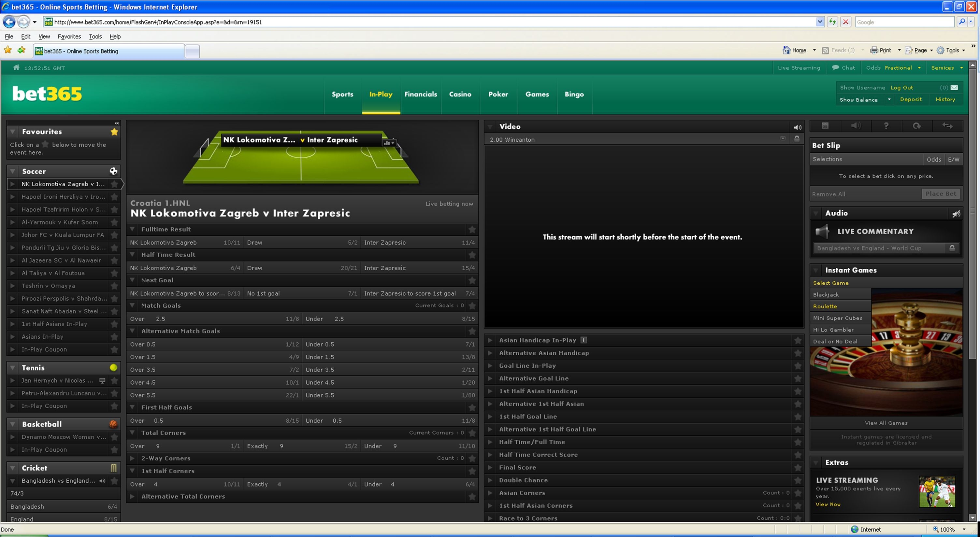Click the sound icon above the Bet Slip
The image size is (980, 537).
(856, 126)
